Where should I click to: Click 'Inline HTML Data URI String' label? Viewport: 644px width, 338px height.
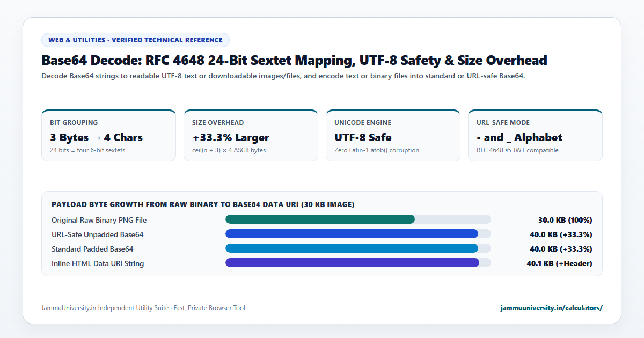[98, 263]
